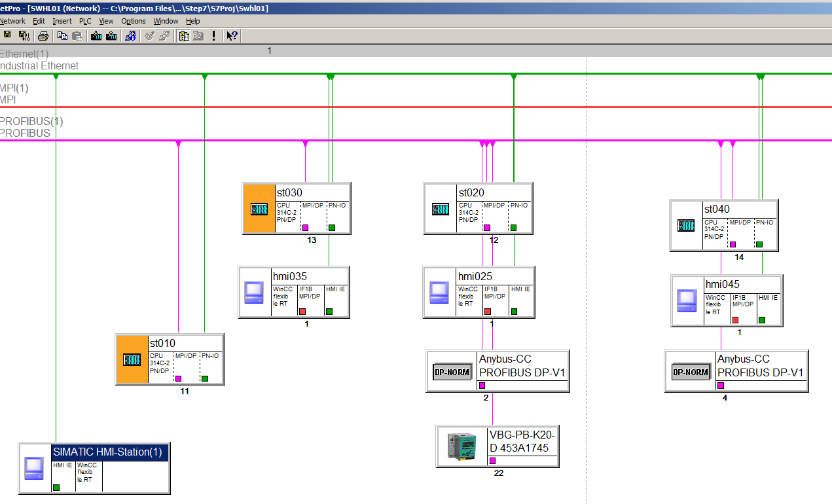Open the Edit menu

39,21
